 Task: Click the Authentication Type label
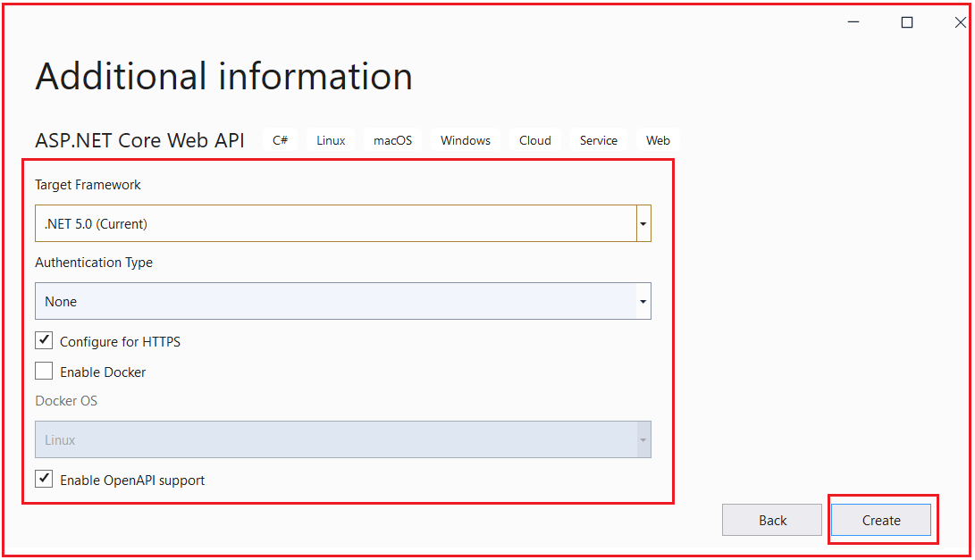[94, 263]
